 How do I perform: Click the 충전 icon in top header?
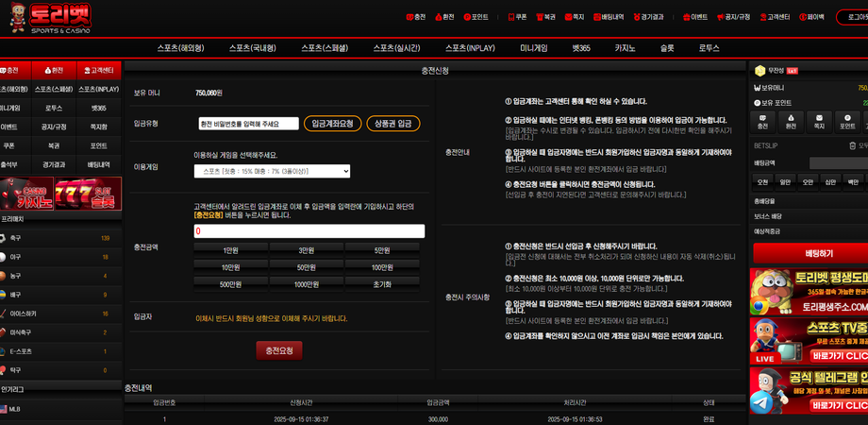coord(416,17)
